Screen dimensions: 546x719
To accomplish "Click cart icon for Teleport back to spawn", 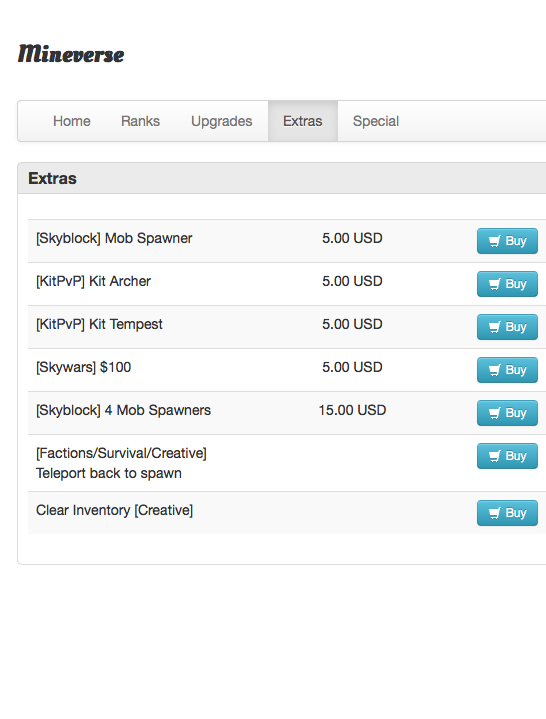I will coord(494,456).
